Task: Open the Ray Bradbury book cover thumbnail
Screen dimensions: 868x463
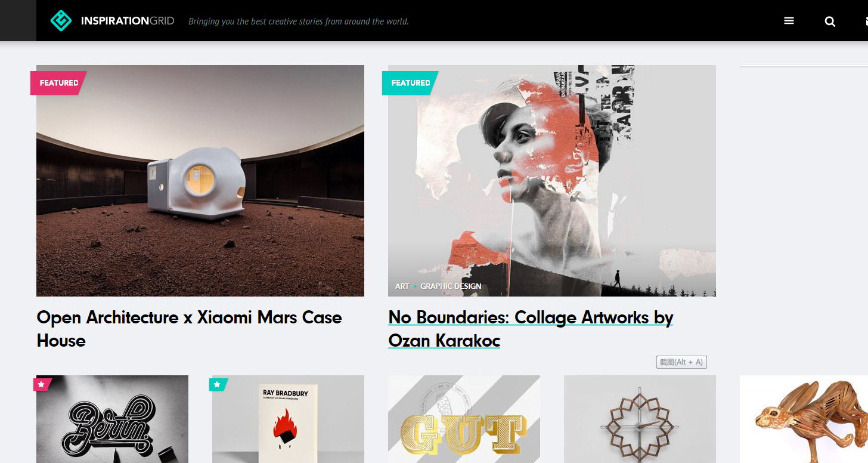Action: point(288,419)
